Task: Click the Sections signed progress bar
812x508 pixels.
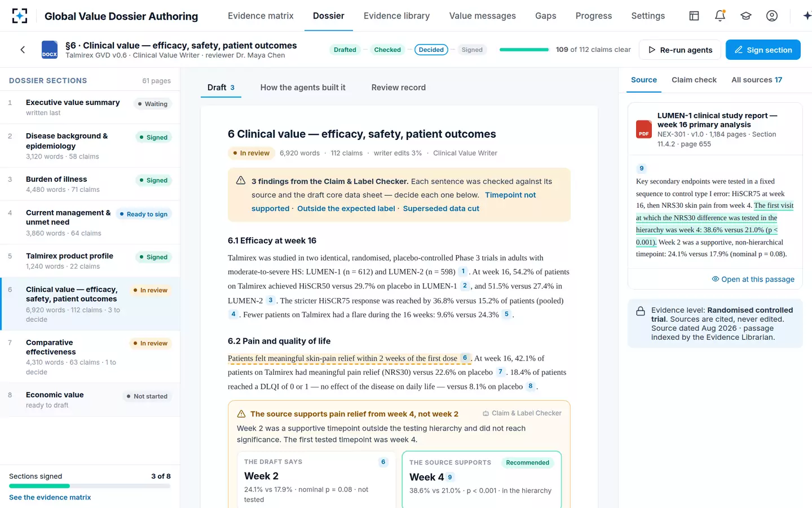Action: pyautogui.click(x=90, y=486)
